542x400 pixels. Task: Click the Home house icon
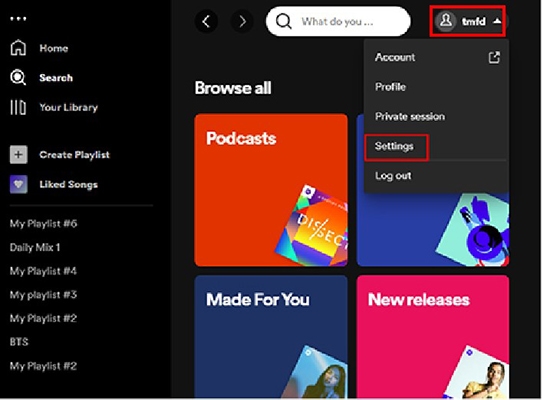pos(18,48)
